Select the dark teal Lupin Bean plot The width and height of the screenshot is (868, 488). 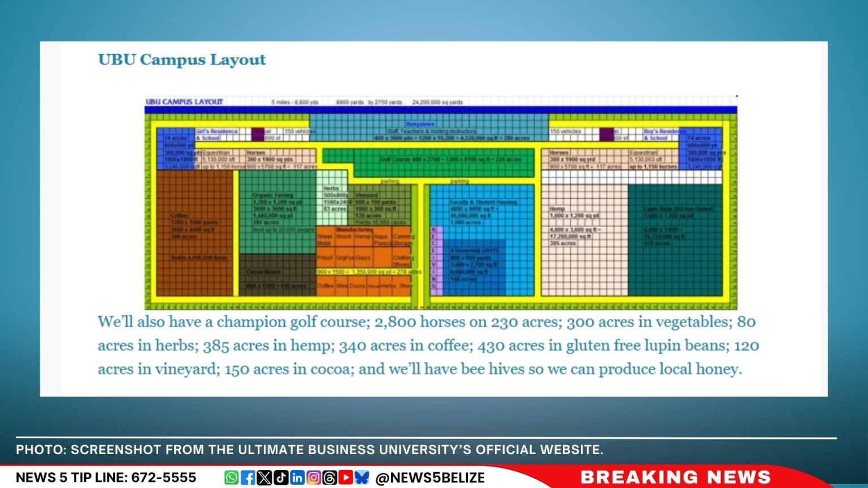click(x=675, y=240)
